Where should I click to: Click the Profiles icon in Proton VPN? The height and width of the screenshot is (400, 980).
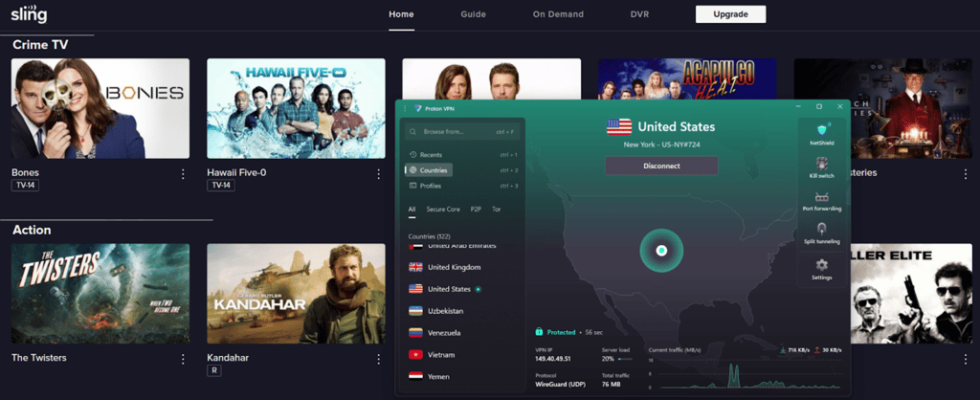(x=412, y=186)
